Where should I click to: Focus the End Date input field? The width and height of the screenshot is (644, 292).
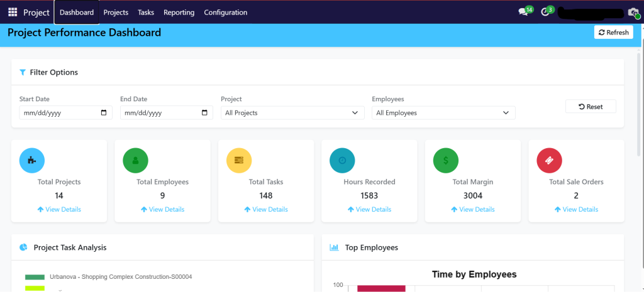click(166, 113)
